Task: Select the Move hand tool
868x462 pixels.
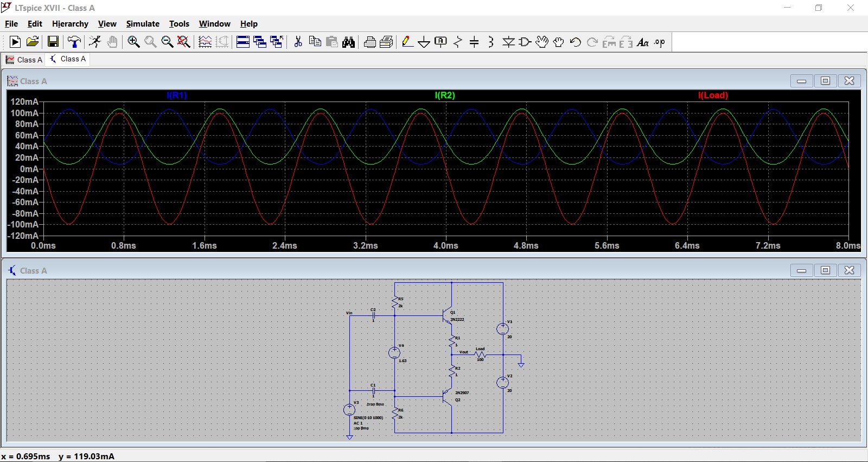Action: (542, 42)
